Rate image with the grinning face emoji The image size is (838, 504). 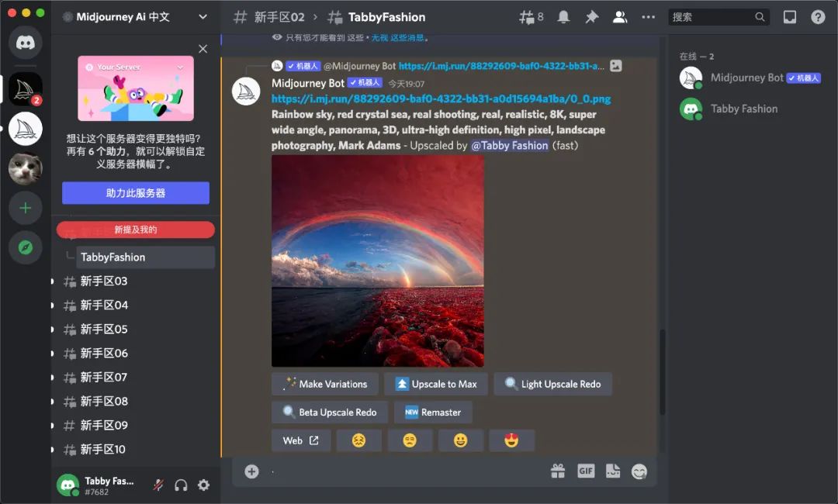(x=461, y=440)
